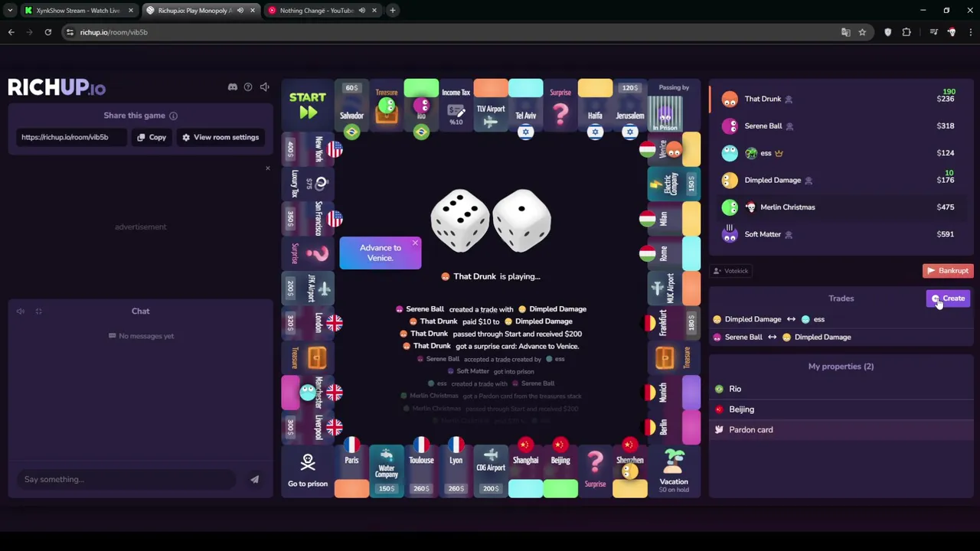This screenshot has height=551, width=980.
Task: Select player That Drunk in the player list
Action: 841,99
